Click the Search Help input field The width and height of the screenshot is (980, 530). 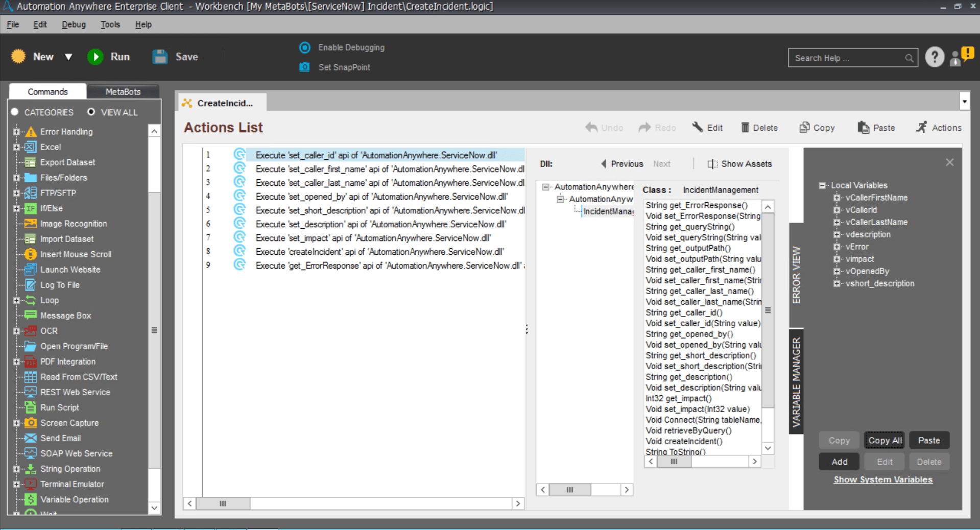[x=848, y=58]
